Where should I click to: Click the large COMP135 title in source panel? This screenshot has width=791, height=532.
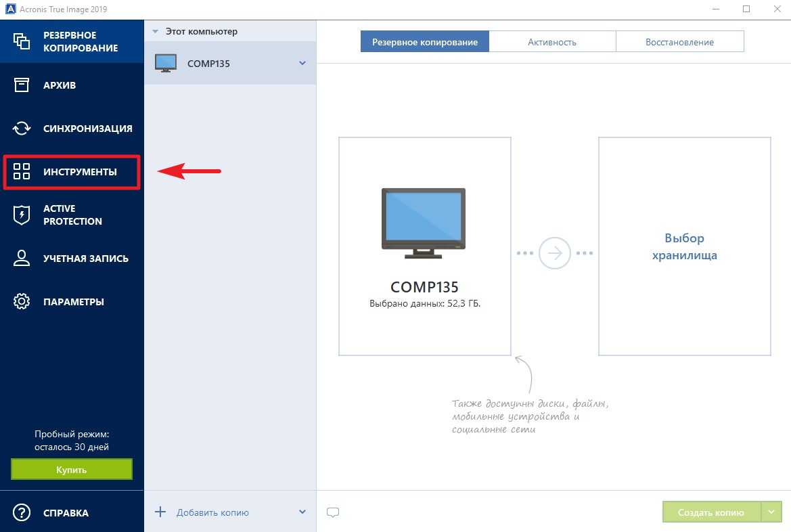point(424,287)
